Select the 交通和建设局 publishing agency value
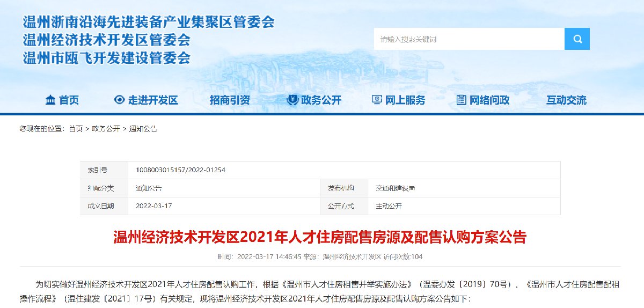Viewport: 644px width, 308px height. [x=395, y=188]
